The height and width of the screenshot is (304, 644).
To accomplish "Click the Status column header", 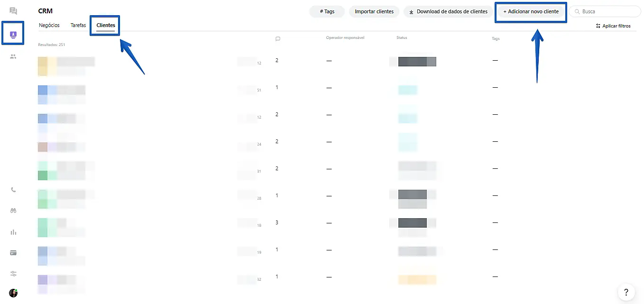I will [402, 37].
